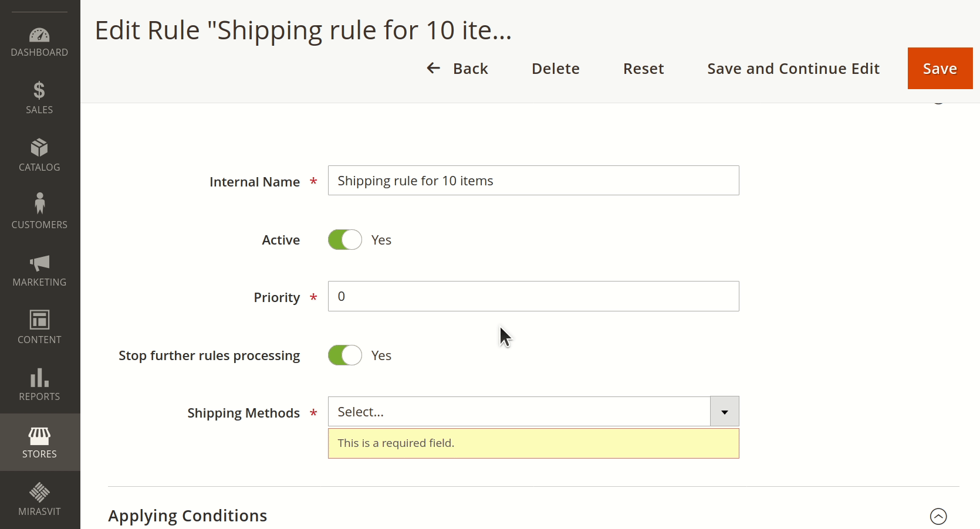Save the shipping rule
The height and width of the screenshot is (529, 980).
click(939, 68)
